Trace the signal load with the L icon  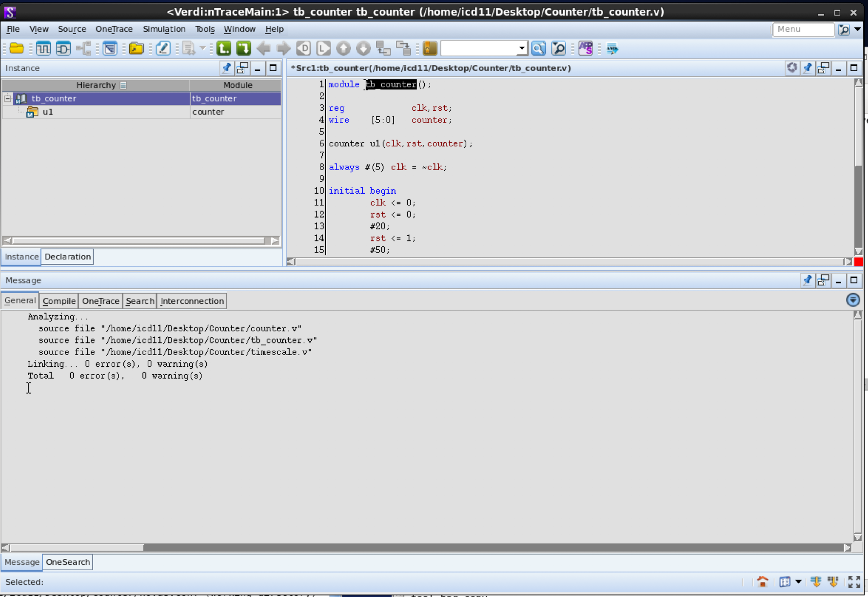tap(323, 48)
